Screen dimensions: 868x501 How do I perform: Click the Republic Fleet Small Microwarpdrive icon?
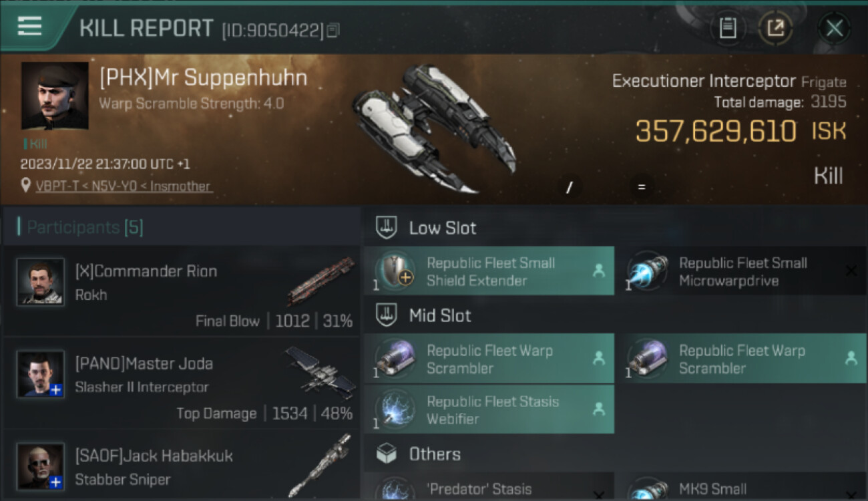pos(646,271)
